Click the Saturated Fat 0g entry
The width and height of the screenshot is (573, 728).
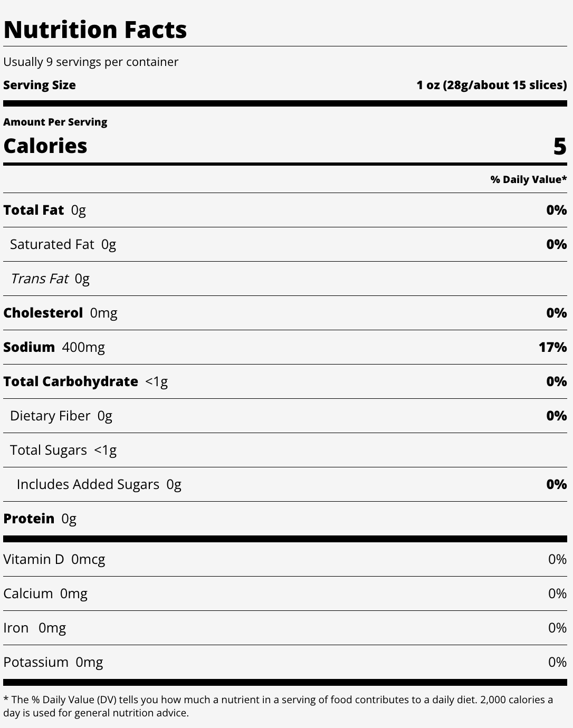point(63,244)
